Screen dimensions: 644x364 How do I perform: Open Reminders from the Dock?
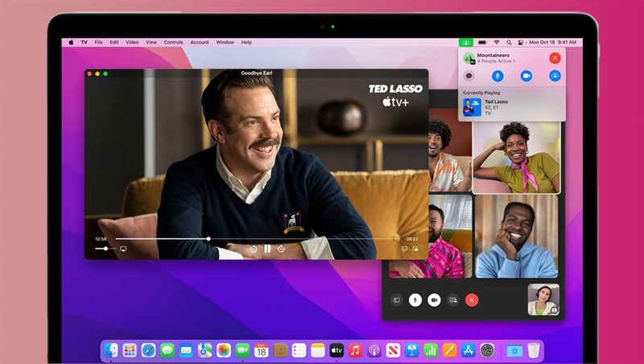pos(299,350)
